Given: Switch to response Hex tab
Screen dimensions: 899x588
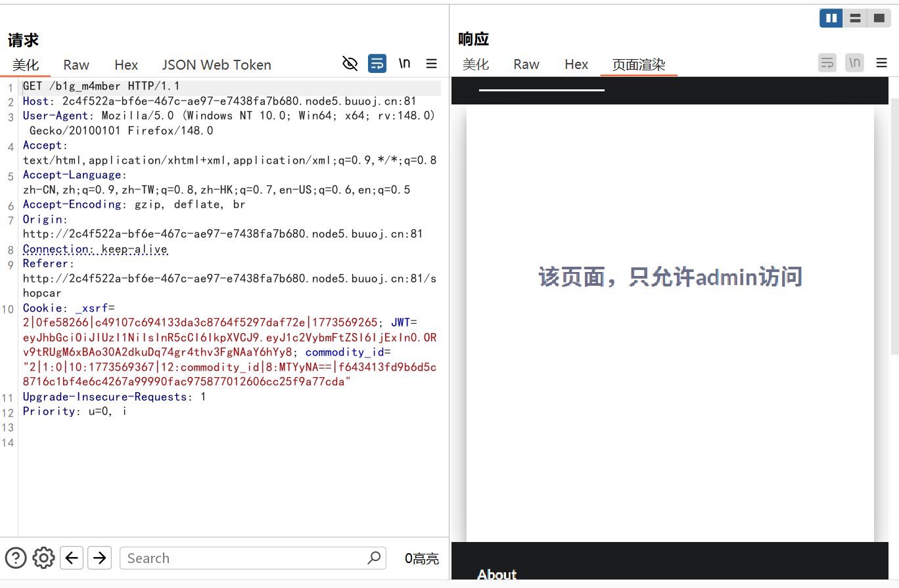Looking at the screenshot, I should click(x=576, y=64).
